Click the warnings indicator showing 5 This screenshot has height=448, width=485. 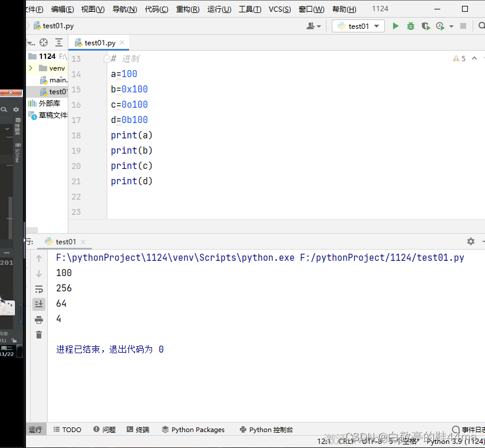(x=459, y=58)
